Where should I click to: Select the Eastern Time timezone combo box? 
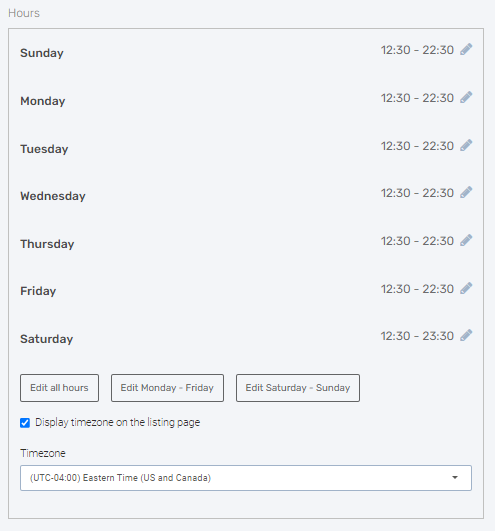tap(246, 478)
